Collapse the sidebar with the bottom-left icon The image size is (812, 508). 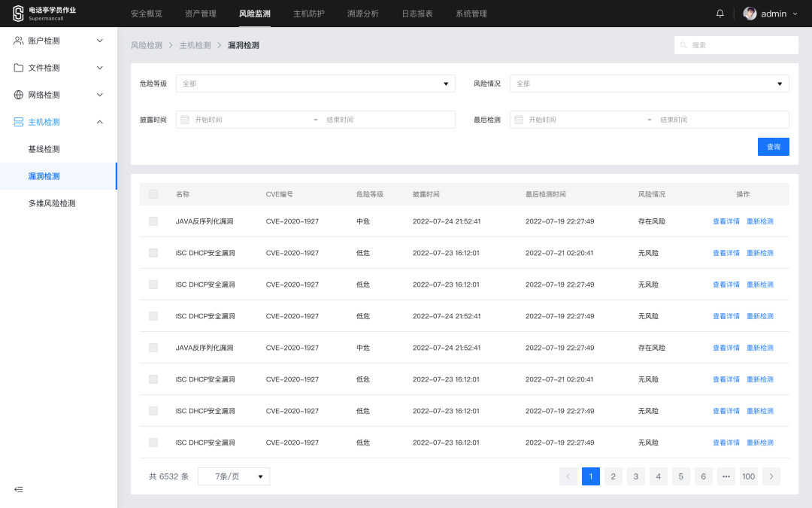pyautogui.click(x=19, y=489)
